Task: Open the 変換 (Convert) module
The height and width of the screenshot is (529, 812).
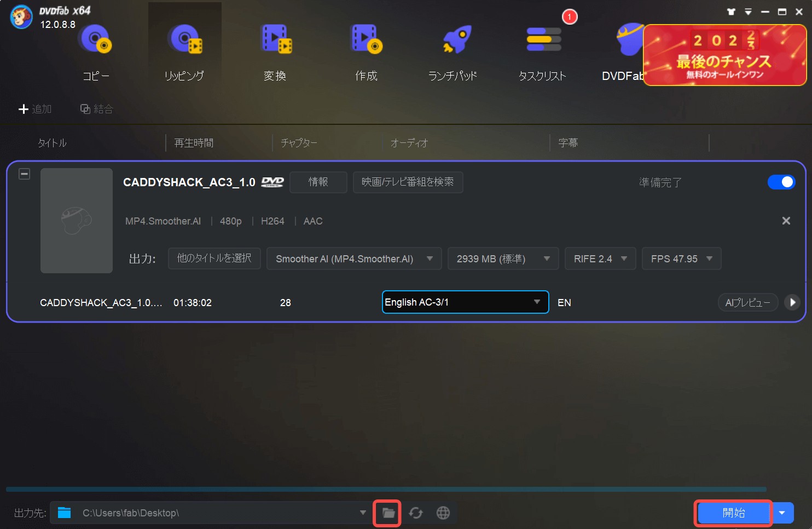Action: tap(275, 53)
